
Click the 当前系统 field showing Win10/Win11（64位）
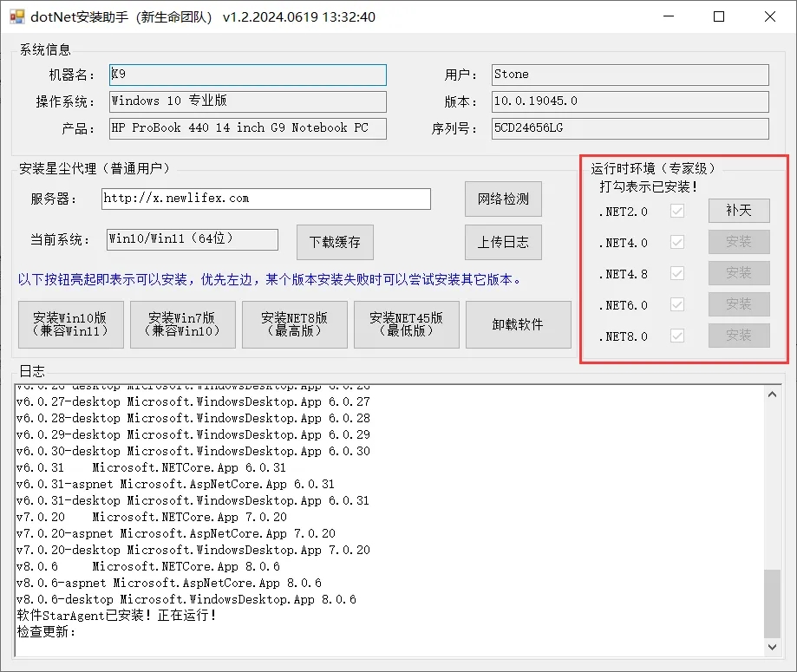pos(193,239)
